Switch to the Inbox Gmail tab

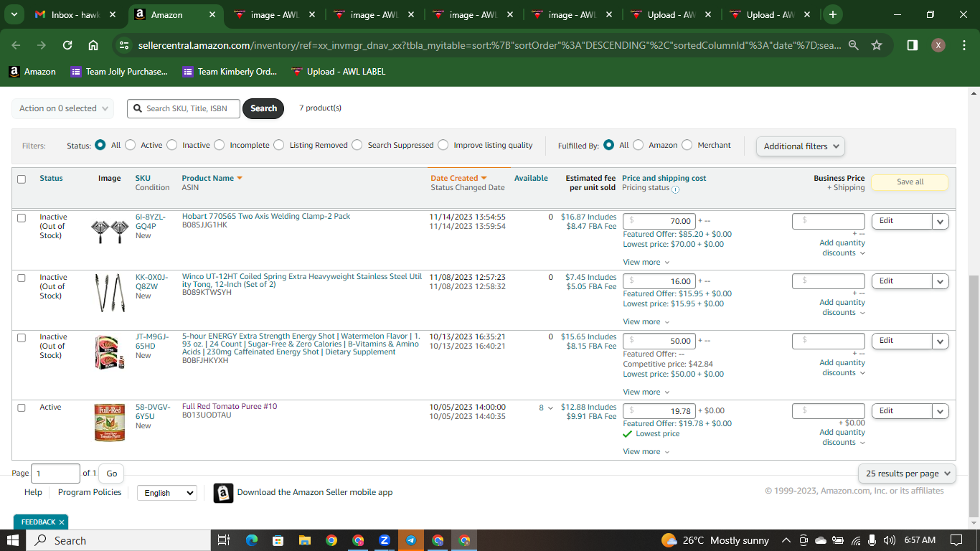76,14
